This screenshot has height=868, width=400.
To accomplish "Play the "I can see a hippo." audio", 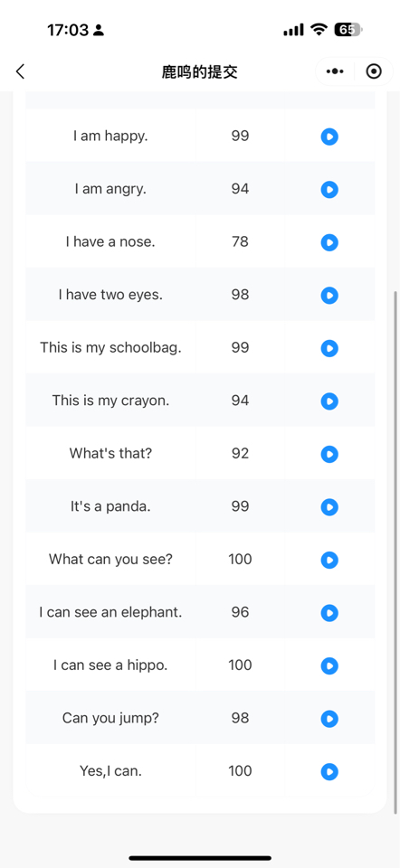I will click(x=329, y=666).
